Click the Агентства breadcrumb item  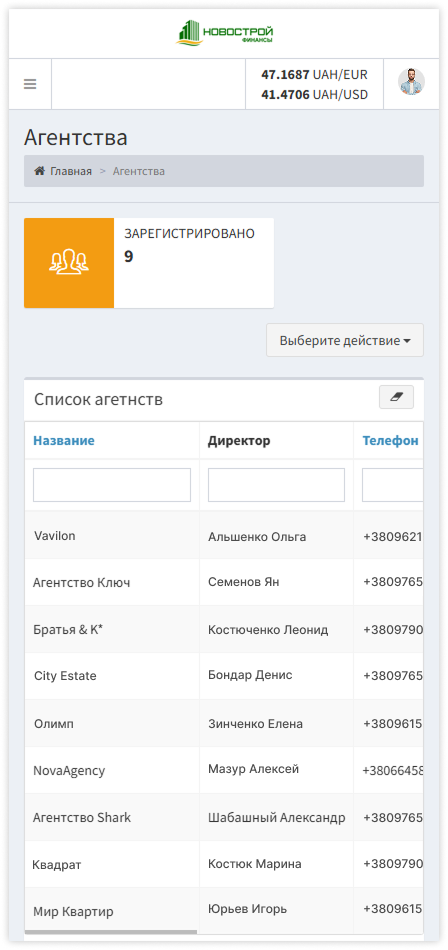coord(139,171)
